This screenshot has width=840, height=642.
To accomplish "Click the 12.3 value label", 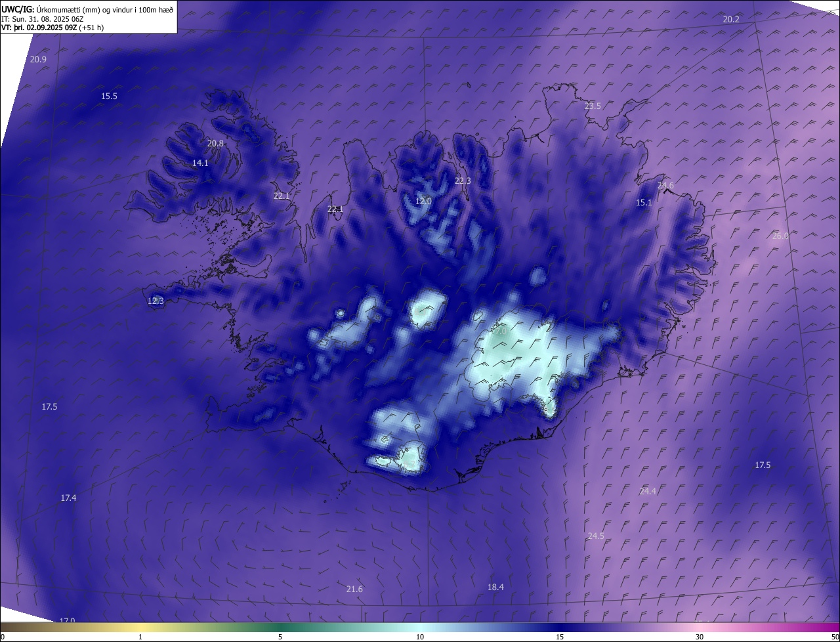I will 156,301.
